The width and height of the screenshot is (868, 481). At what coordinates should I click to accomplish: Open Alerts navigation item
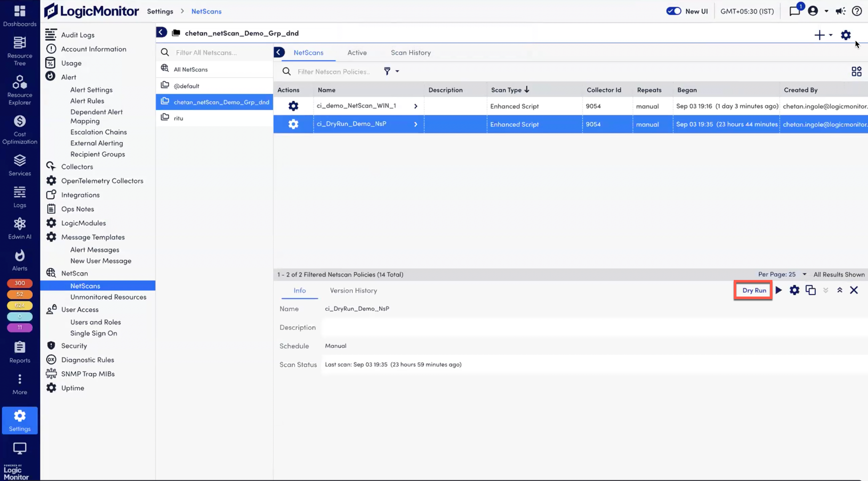tap(20, 260)
